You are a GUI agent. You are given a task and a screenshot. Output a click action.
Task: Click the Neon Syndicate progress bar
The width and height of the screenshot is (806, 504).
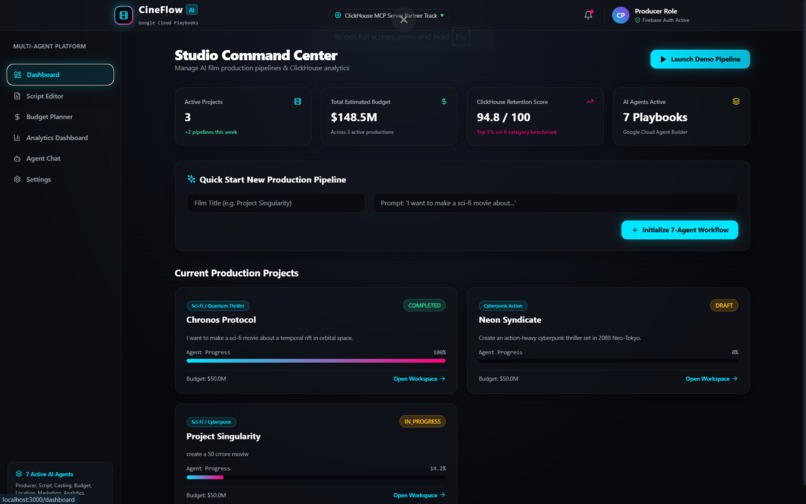(608, 361)
